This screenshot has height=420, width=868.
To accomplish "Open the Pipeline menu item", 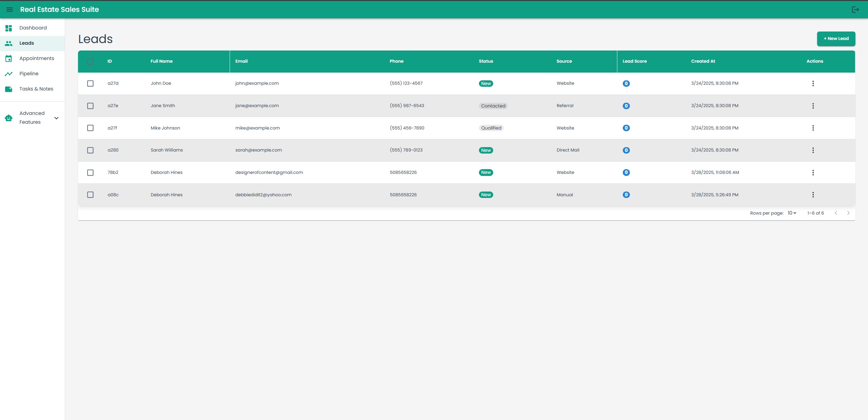I will coord(29,74).
